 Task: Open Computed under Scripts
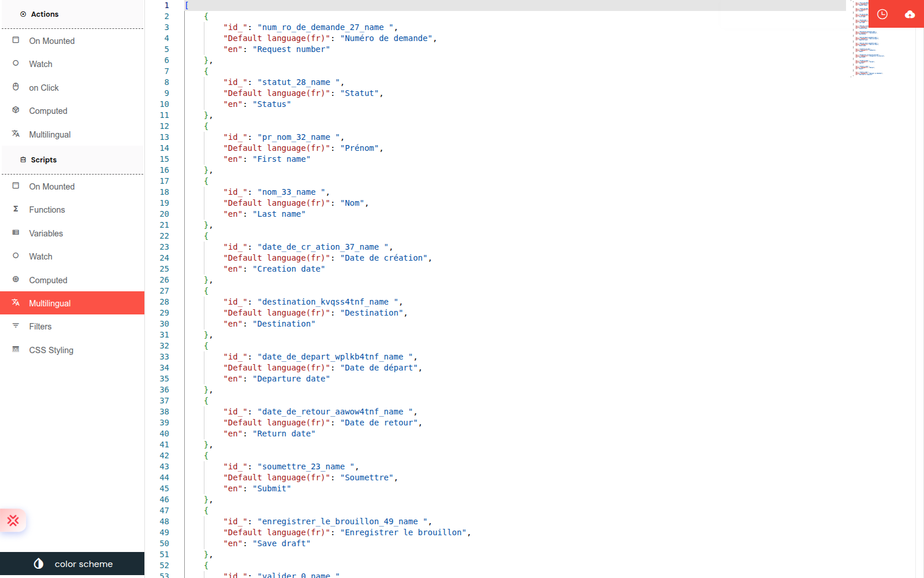pyautogui.click(x=72, y=280)
